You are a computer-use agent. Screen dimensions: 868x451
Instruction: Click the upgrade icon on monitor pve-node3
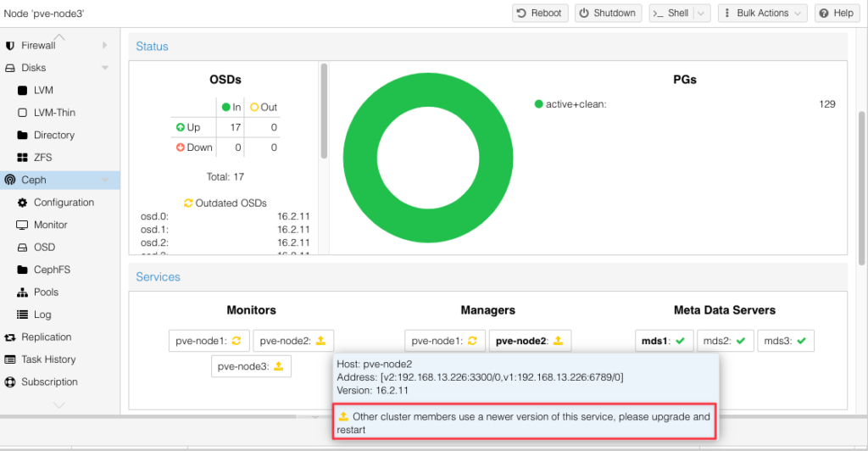278,366
